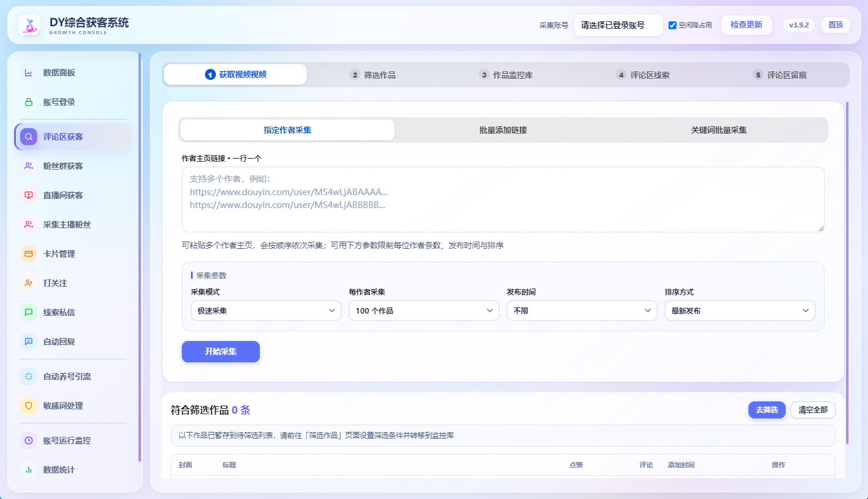Open 数据面板 chart icon in sidebar
The image size is (868, 499).
[x=29, y=73]
